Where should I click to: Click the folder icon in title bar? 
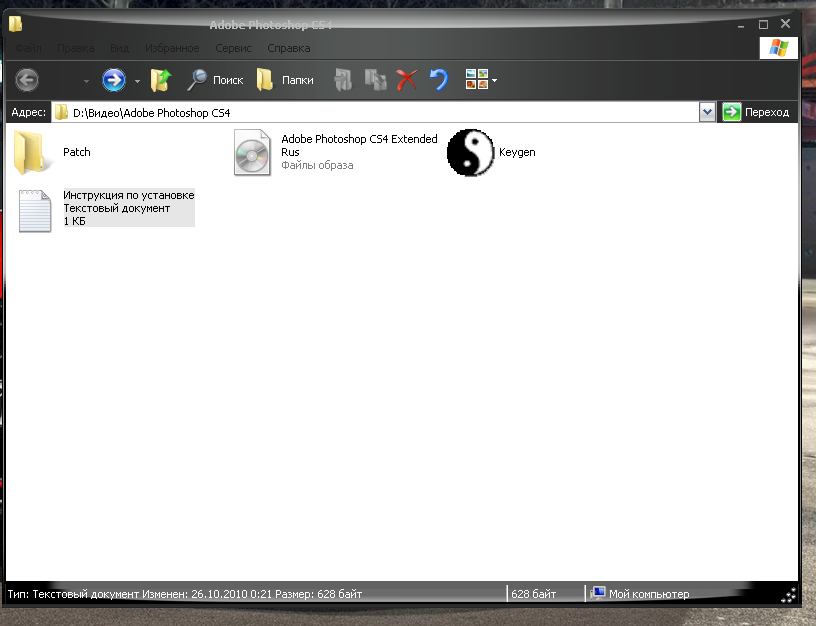(x=15, y=24)
